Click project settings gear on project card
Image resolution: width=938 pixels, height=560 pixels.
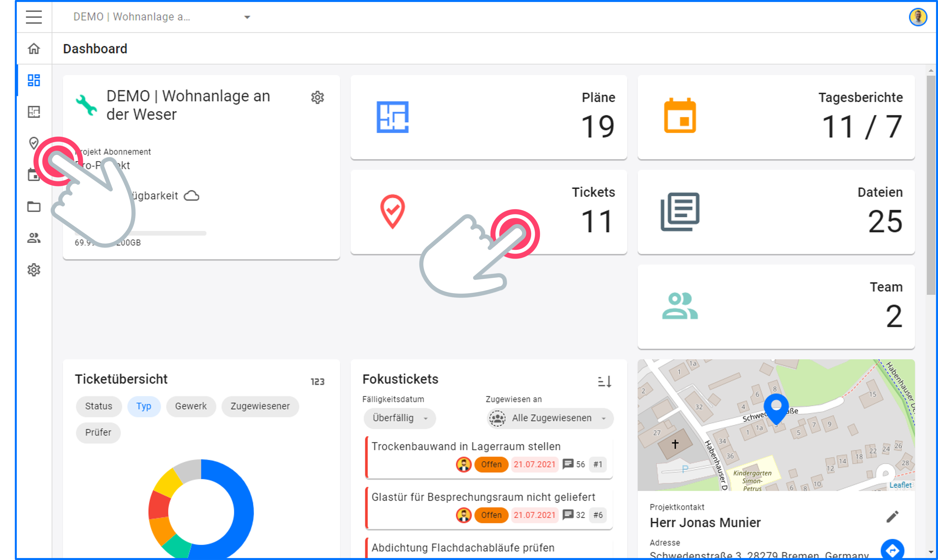tap(317, 97)
